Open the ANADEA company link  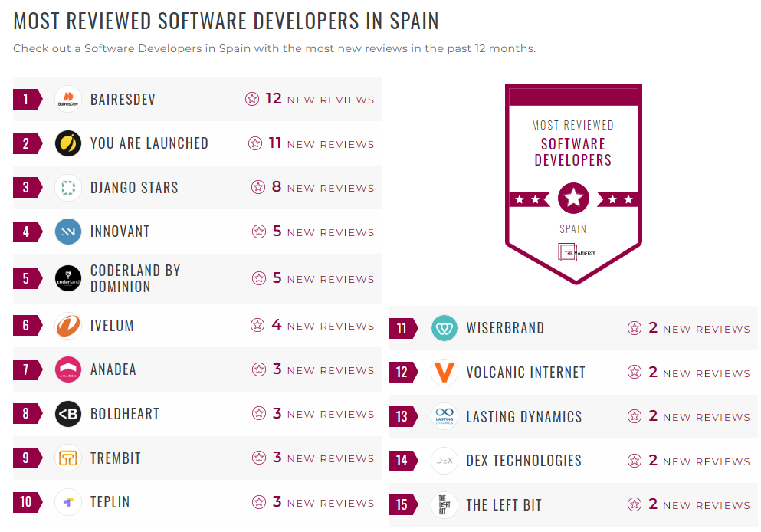click(x=113, y=369)
